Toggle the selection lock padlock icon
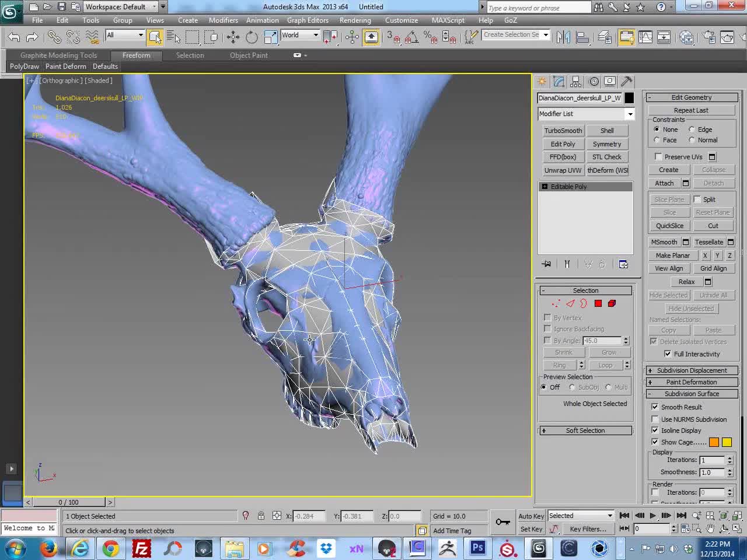This screenshot has height=560, width=747. point(261,516)
